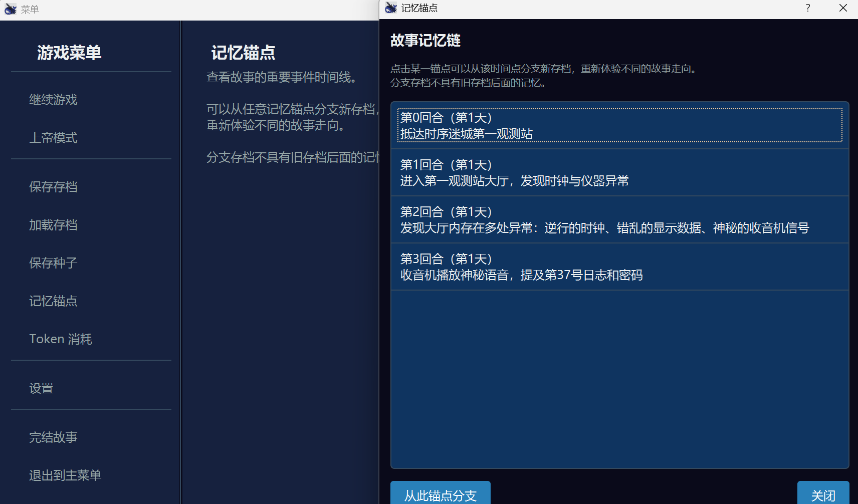Select the 第1回合 anchor about 时钟与仪器异常
Viewport: 858px width, 504px height.
pos(619,172)
